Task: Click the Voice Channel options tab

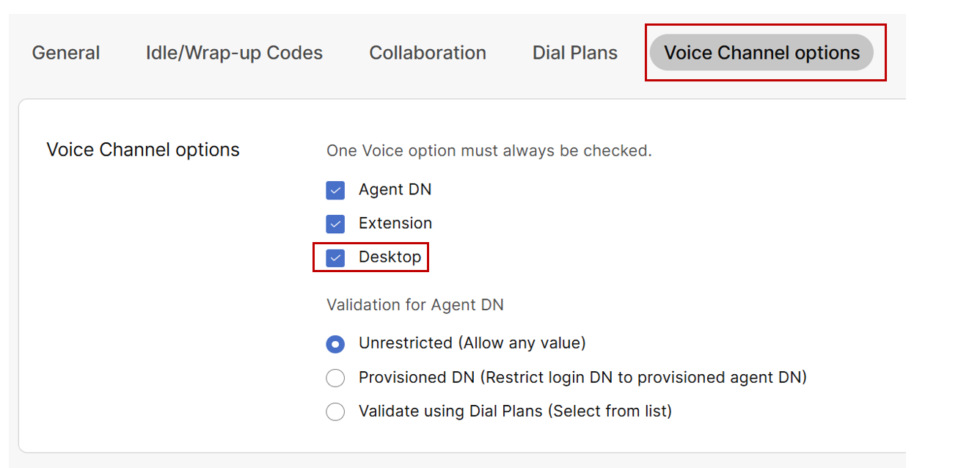Action: (x=761, y=53)
